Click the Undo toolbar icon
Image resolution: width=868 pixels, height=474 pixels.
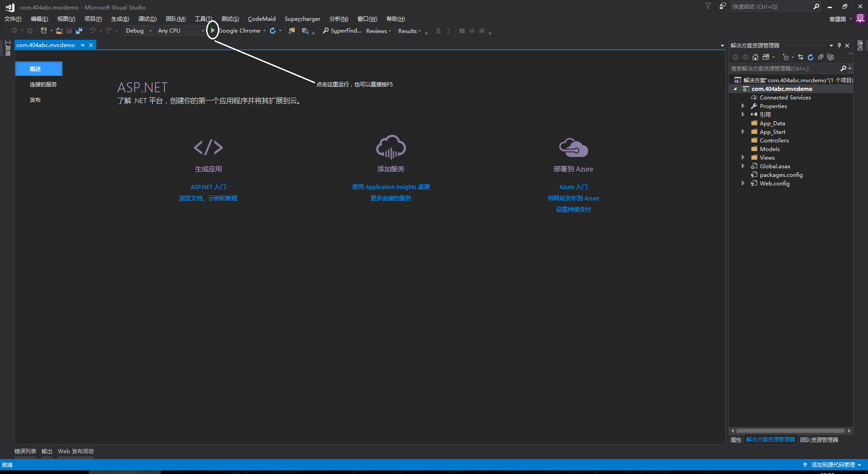tap(93, 31)
